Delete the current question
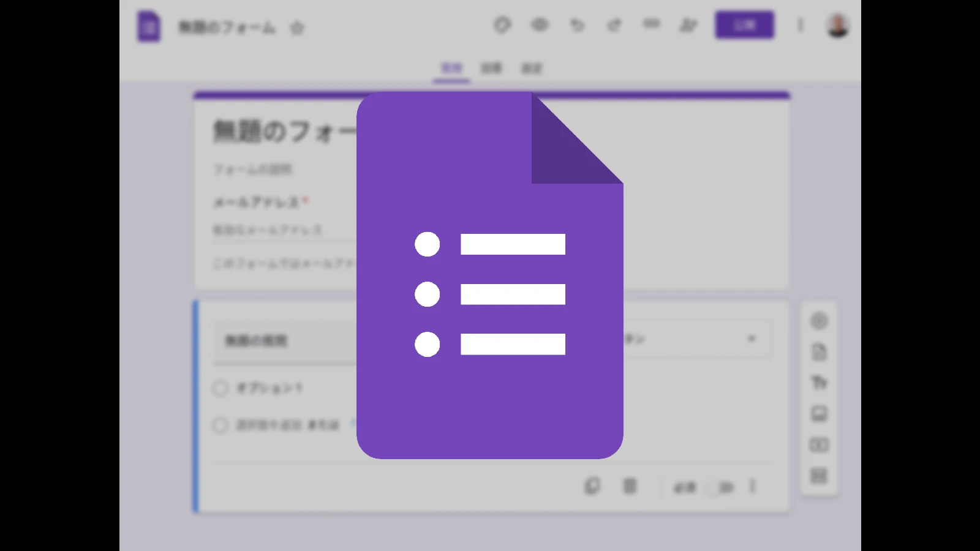The height and width of the screenshot is (551, 980). point(630,486)
